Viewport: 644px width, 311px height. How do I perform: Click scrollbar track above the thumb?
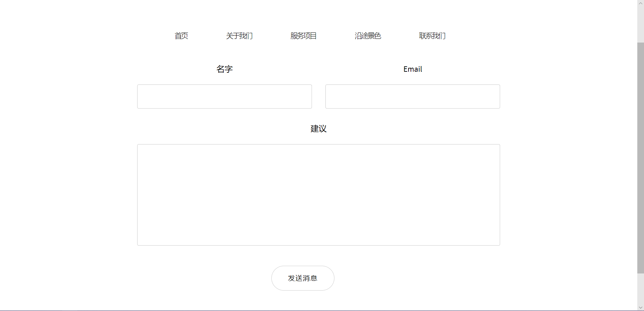click(x=640, y=23)
